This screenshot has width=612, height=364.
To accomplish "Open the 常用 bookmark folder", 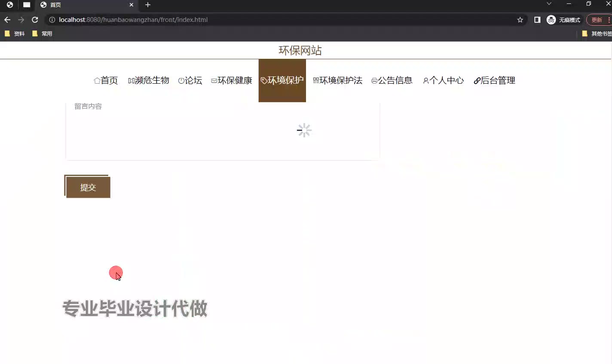I will [x=43, y=33].
